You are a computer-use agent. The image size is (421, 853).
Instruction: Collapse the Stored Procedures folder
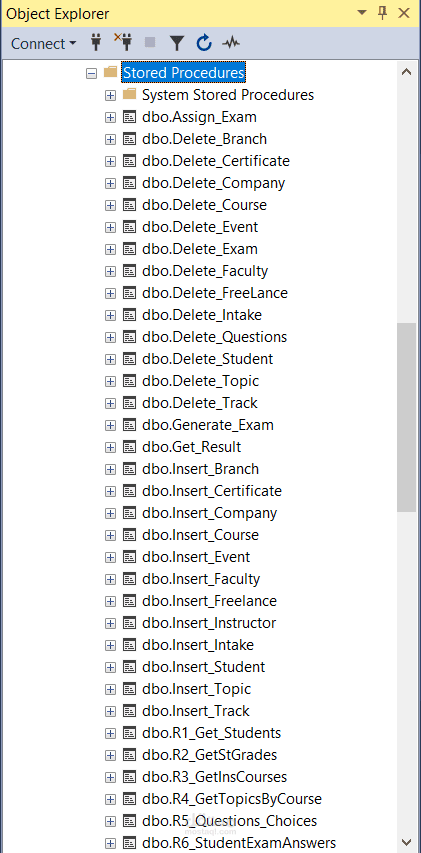[91, 73]
